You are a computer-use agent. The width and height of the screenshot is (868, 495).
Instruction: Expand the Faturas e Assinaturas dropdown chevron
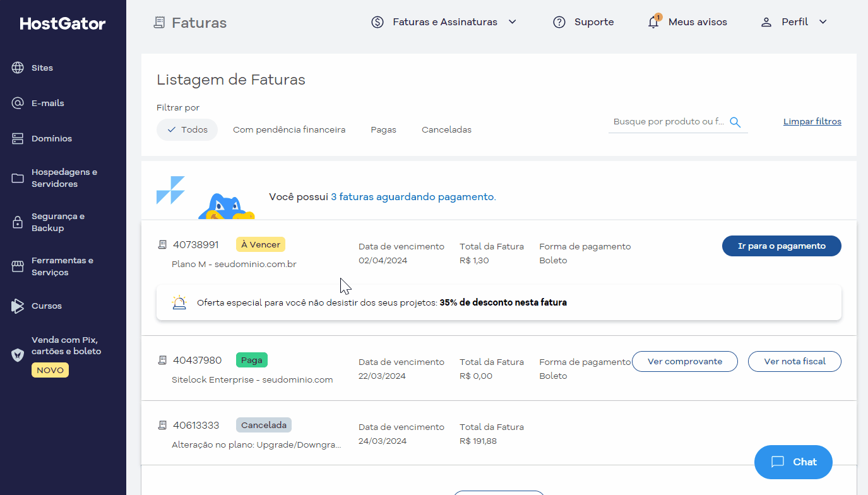[x=513, y=22]
